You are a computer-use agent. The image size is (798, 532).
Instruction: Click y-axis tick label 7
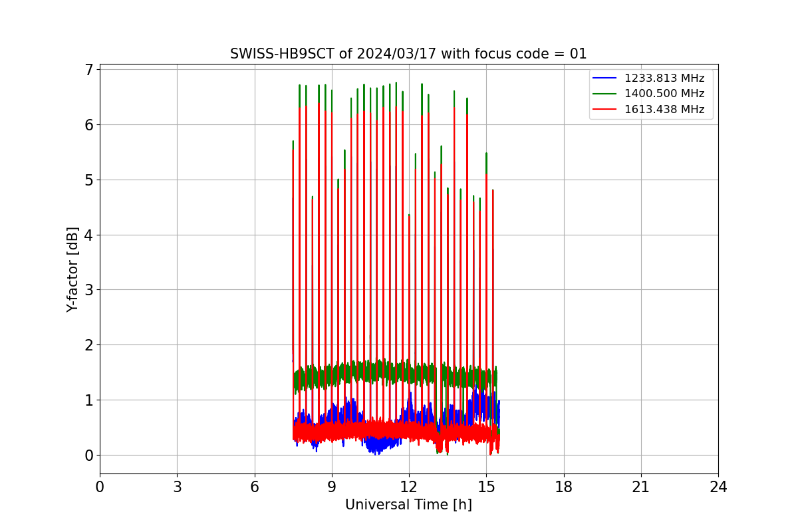pos(88,70)
